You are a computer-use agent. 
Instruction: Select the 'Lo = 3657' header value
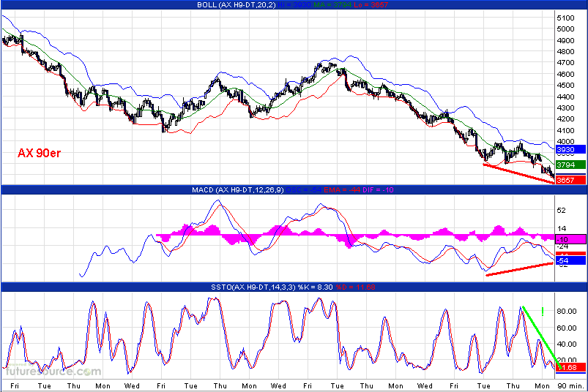(371, 5)
